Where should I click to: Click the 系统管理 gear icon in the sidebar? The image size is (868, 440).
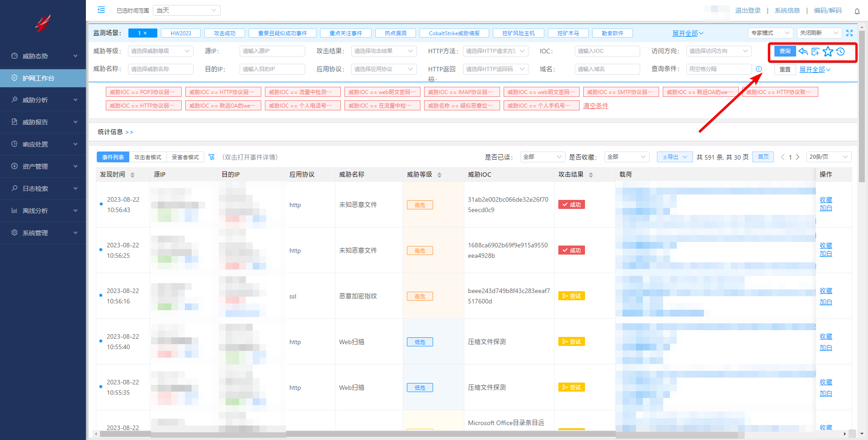pyautogui.click(x=14, y=232)
